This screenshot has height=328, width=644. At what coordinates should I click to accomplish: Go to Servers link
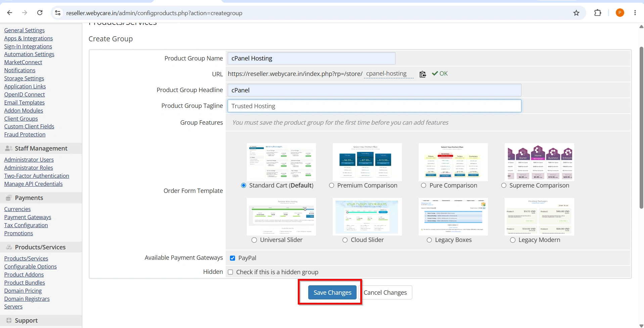point(13,306)
